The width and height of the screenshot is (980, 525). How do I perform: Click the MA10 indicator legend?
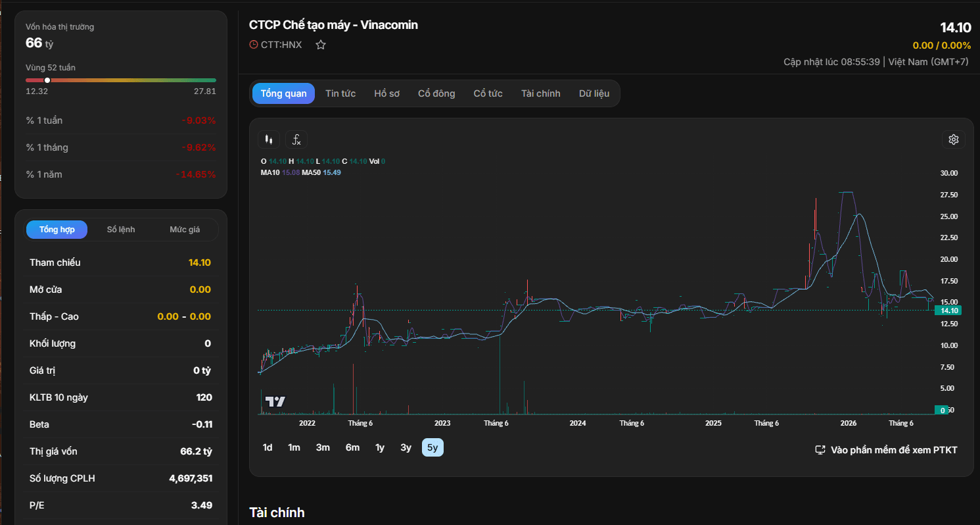point(281,172)
